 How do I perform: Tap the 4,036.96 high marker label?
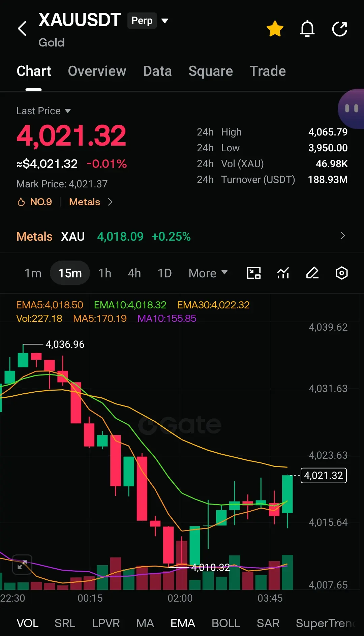pos(65,344)
